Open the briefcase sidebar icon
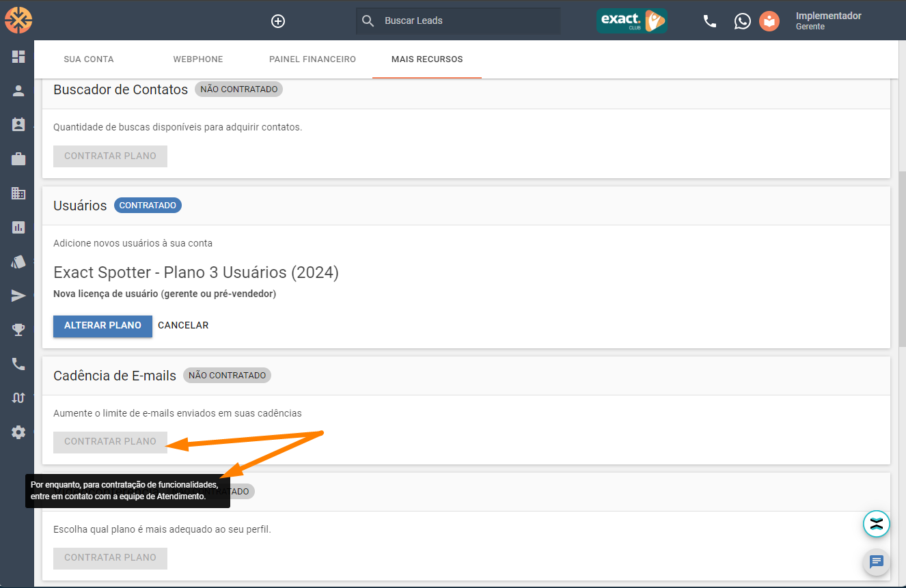Screen dimensions: 906x588 (18, 159)
